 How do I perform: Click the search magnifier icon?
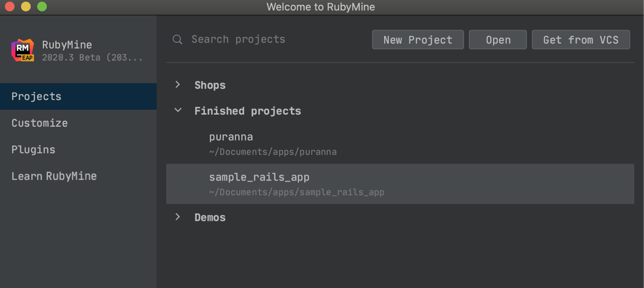[x=177, y=39]
